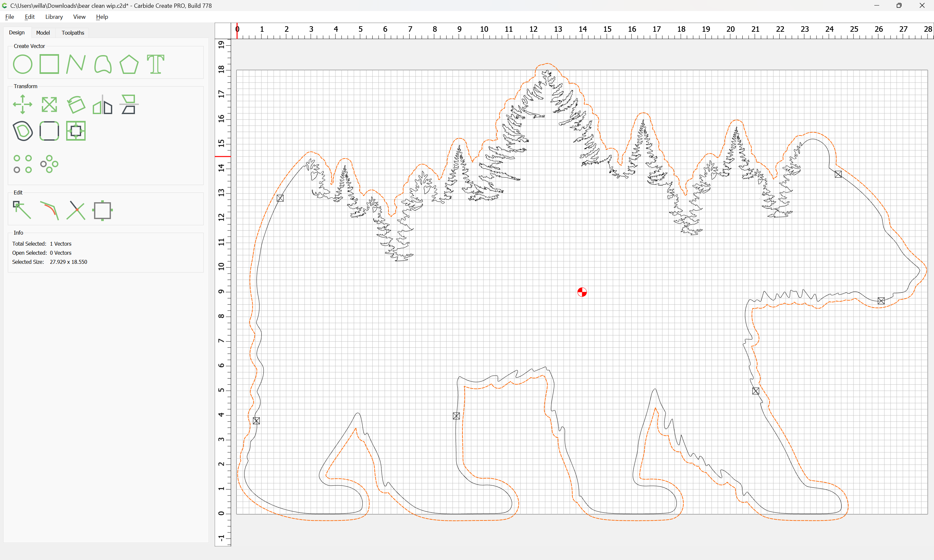The image size is (934, 560).
Task: Click node handle on bear's back slope
Action: [280, 198]
